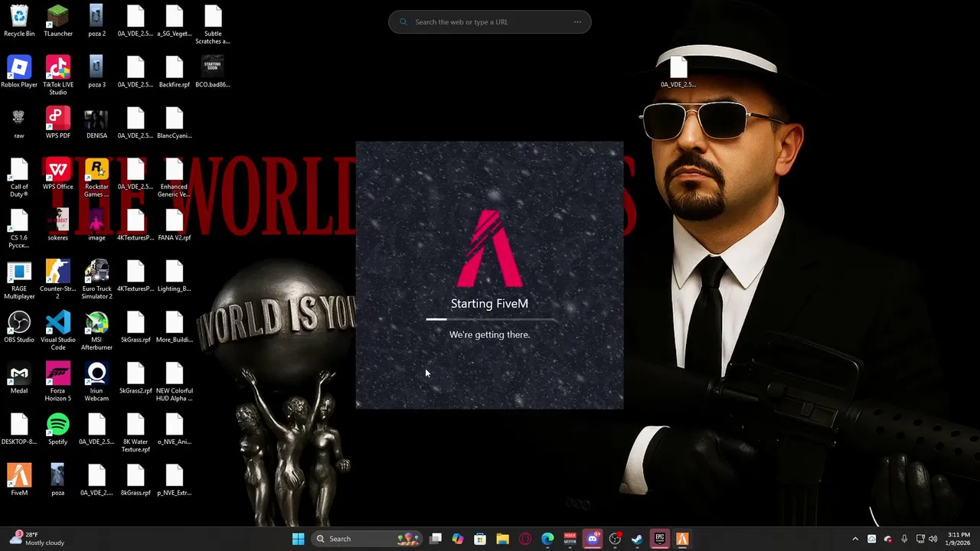
Task: Open the three-dot menu in the desktop search bar
Action: point(577,22)
